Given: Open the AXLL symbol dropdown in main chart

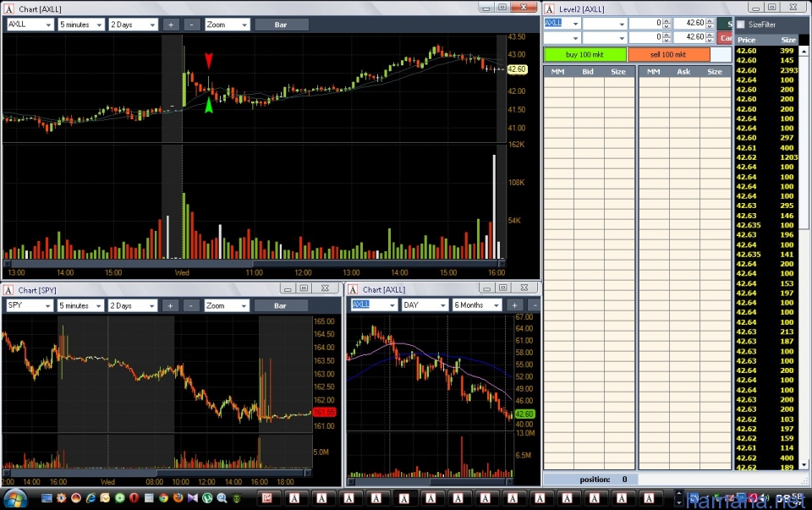Looking at the screenshot, I should coord(49,25).
